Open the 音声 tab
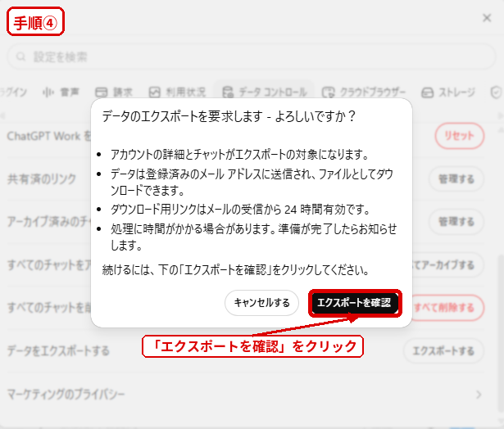 click(61, 93)
